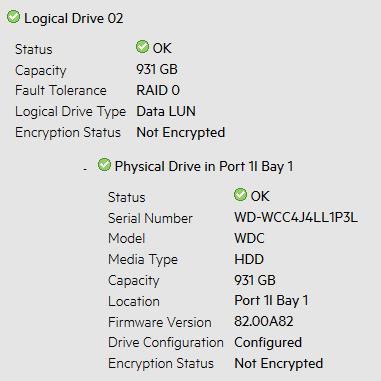Click the logical drive Not Encrypted status value
The width and height of the screenshot is (381, 381).
[x=181, y=132]
